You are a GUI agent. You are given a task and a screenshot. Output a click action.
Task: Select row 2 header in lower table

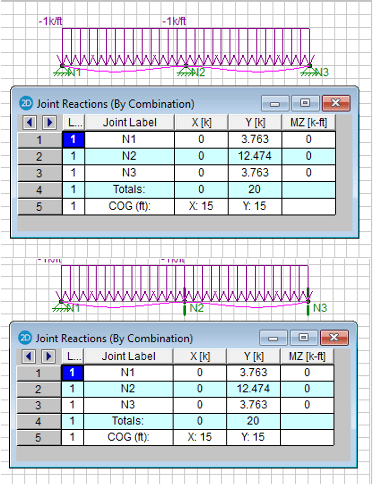[38, 389]
